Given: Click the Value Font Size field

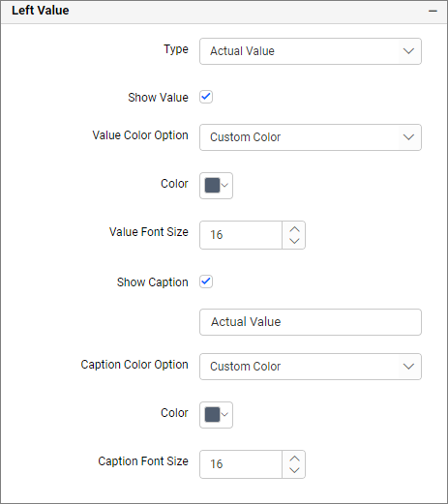Looking at the screenshot, I should coord(241,235).
